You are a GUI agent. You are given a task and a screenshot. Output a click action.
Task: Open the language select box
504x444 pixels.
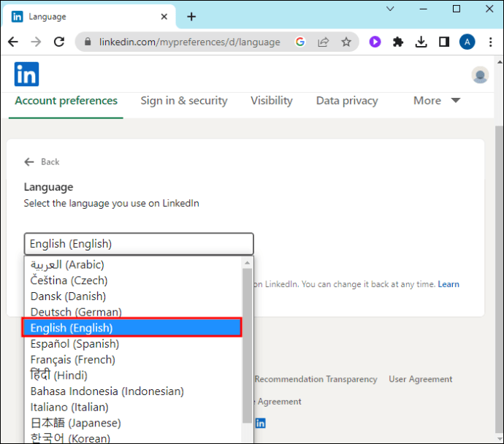click(139, 244)
